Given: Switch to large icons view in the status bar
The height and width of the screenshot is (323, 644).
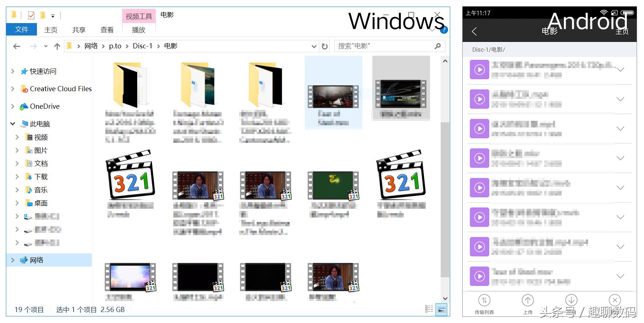Looking at the screenshot, I should 442,309.
